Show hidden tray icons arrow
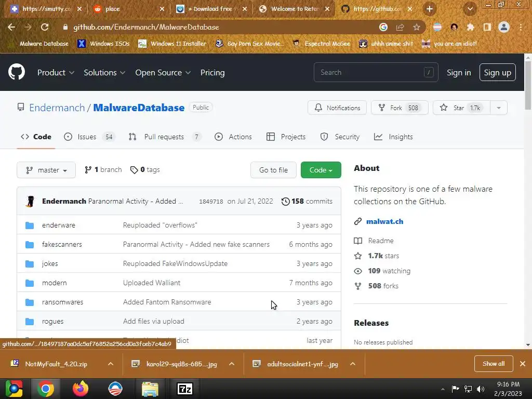The width and height of the screenshot is (532, 399). (x=443, y=389)
